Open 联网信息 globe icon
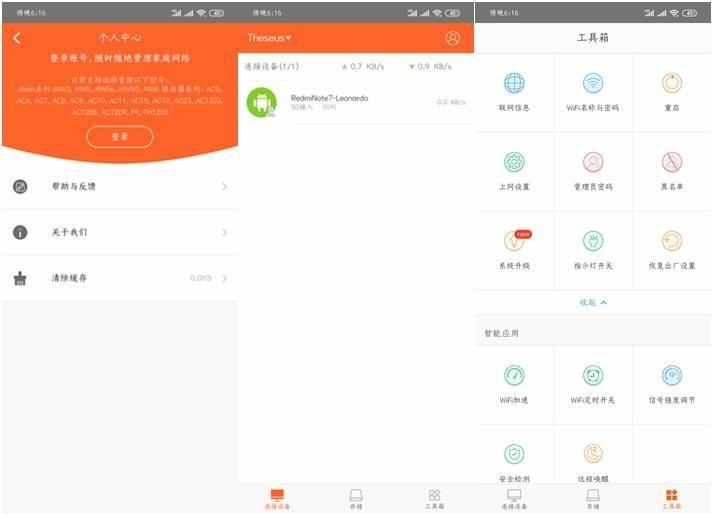 tap(514, 83)
